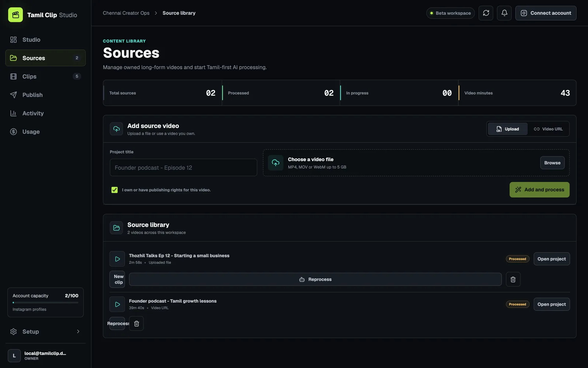Open project for Founder podcast Tamil growth lessons
Screen dimensions: 588x368
pos(552,304)
